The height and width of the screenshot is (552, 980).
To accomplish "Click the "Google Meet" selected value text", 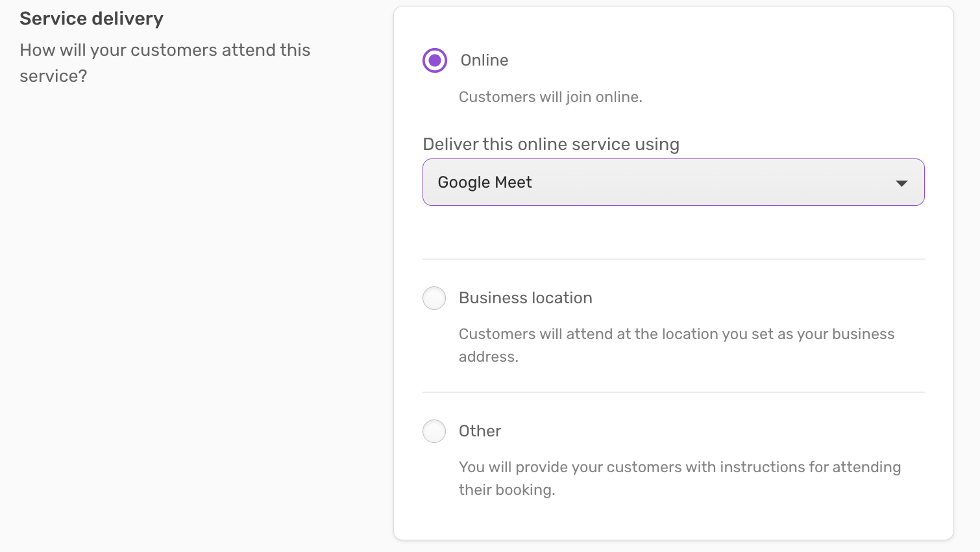I will point(485,182).
